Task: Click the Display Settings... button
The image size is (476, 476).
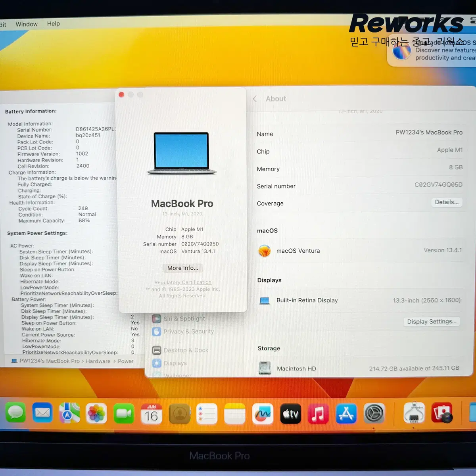Action: (x=432, y=322)
